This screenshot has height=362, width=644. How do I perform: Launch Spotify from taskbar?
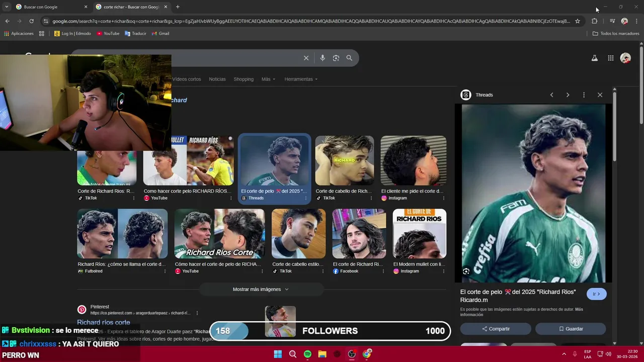307,354
